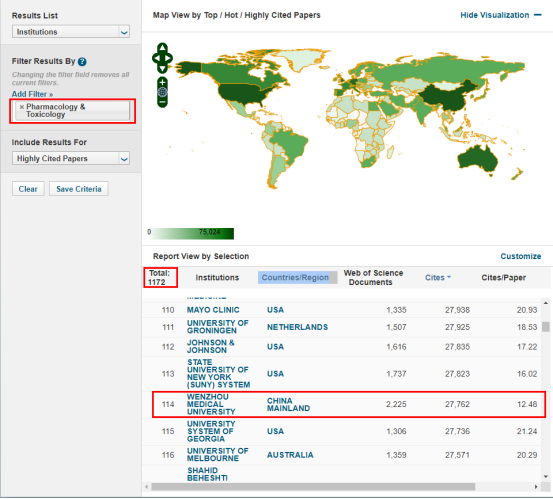Pan the map left with arrow control
553x499 pixels.
(x=156, y=58)
